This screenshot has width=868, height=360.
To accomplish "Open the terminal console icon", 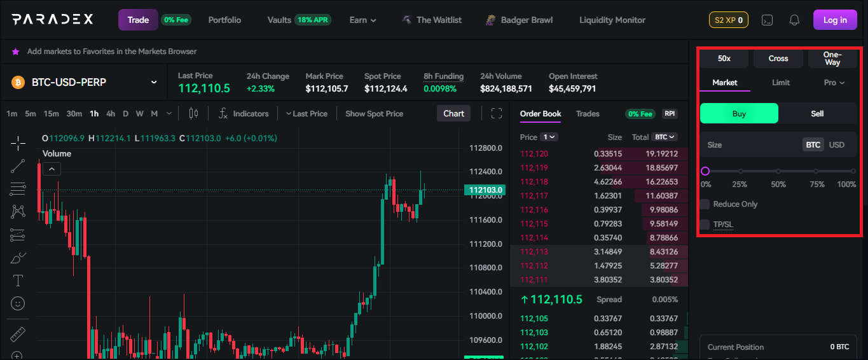I will pyautogui.click(x=768, y=20).
